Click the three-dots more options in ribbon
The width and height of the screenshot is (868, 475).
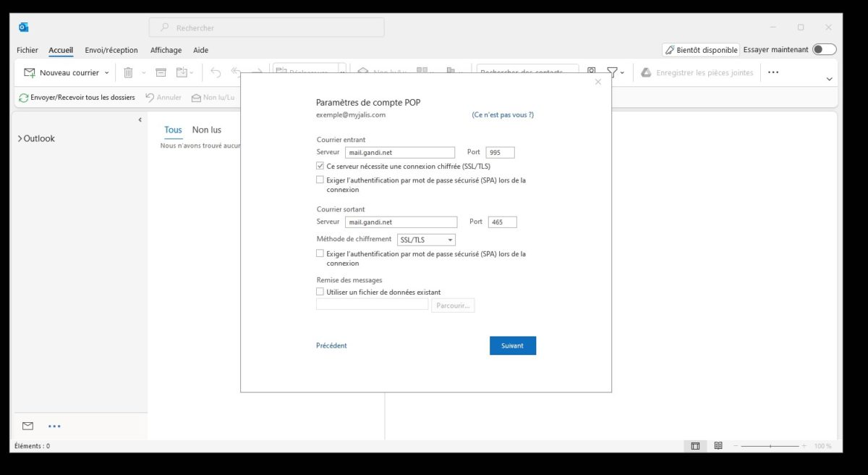click(x=773, y=72)
